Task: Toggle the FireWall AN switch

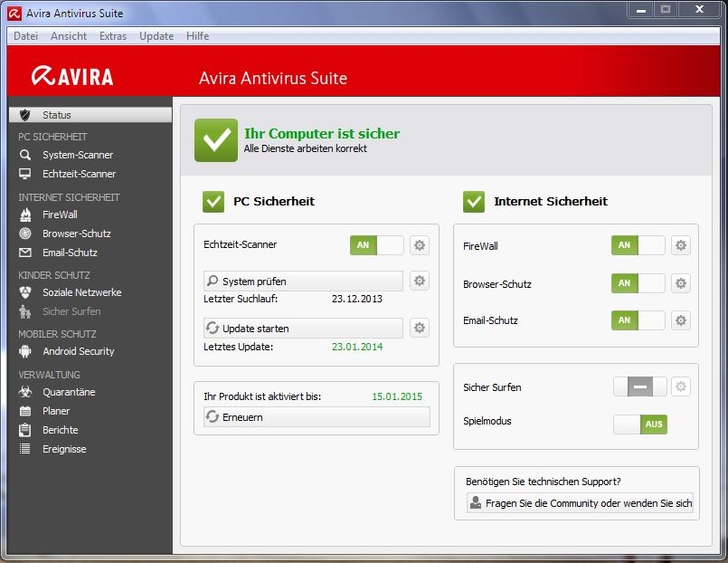Action: (638, 245)
